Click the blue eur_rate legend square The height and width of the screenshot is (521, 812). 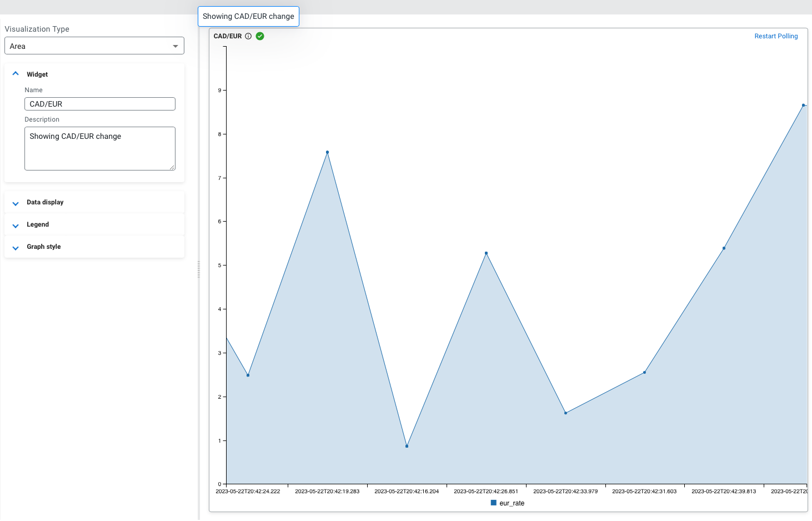493,503
